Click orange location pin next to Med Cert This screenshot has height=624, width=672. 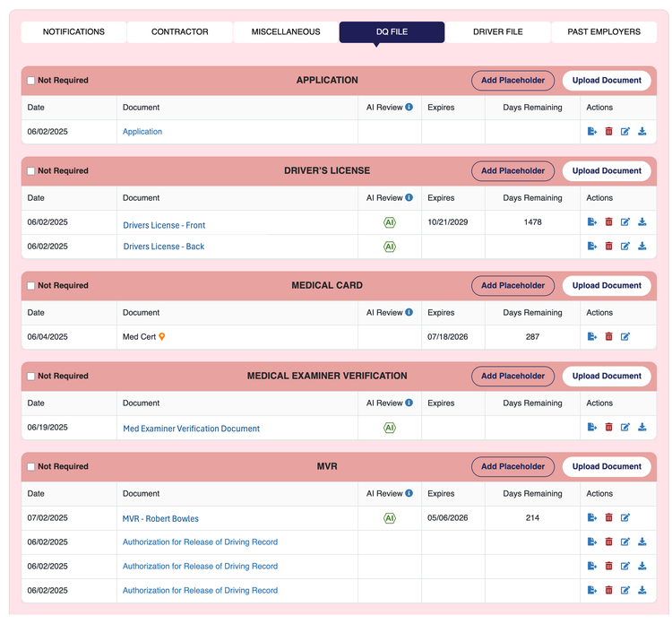click(x=161, y=337)
